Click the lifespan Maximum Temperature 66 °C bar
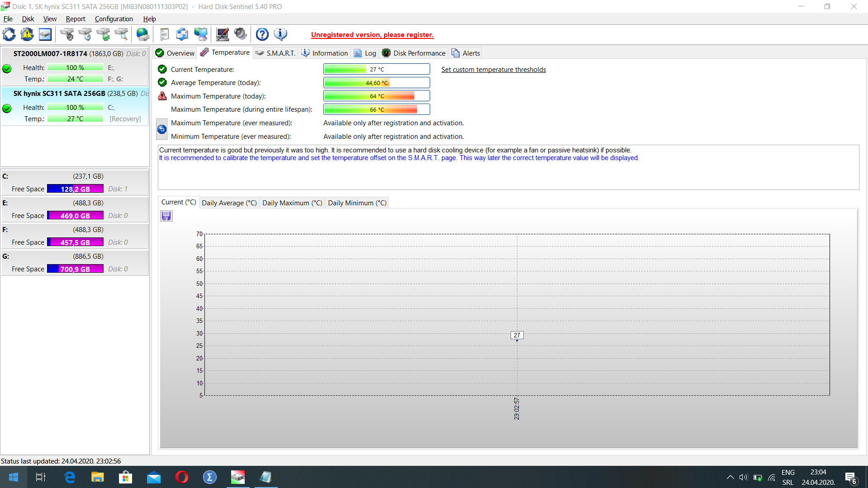 coord(376,109)
